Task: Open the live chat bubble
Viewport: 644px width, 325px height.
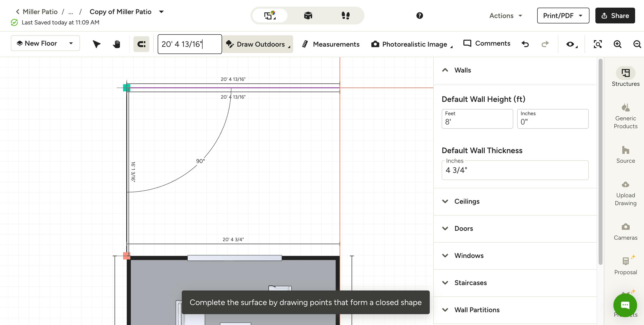Action: click(x=625, y=305)
